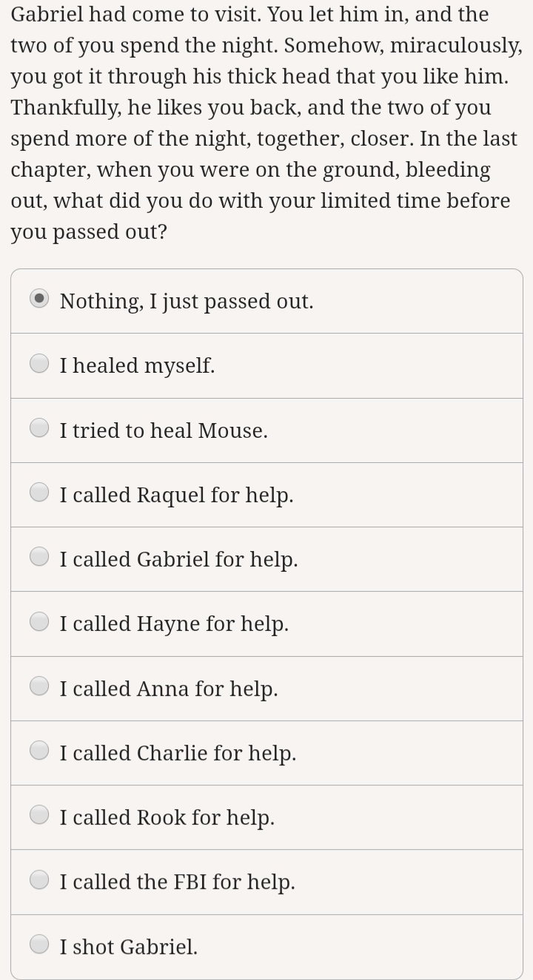This screenshot has height=980, width=533.
Task: Choose the 'I called Charlie for help' radio button
Action: click(x=39, y=750)
